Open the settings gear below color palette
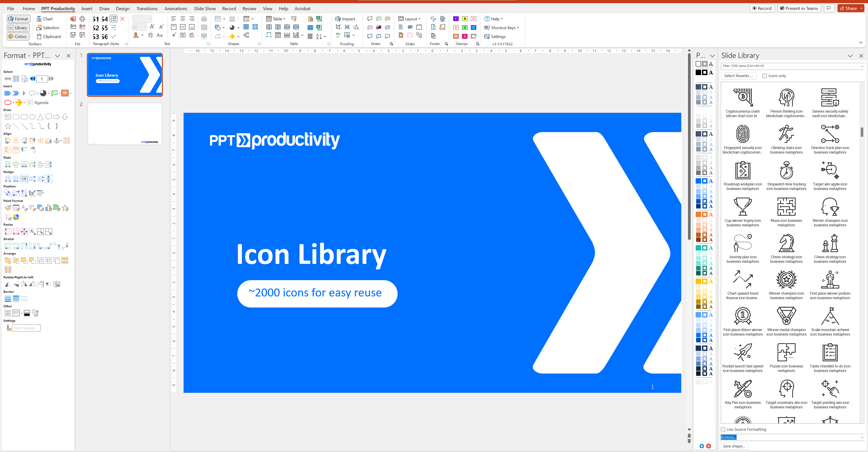 [x=702, y=446]
